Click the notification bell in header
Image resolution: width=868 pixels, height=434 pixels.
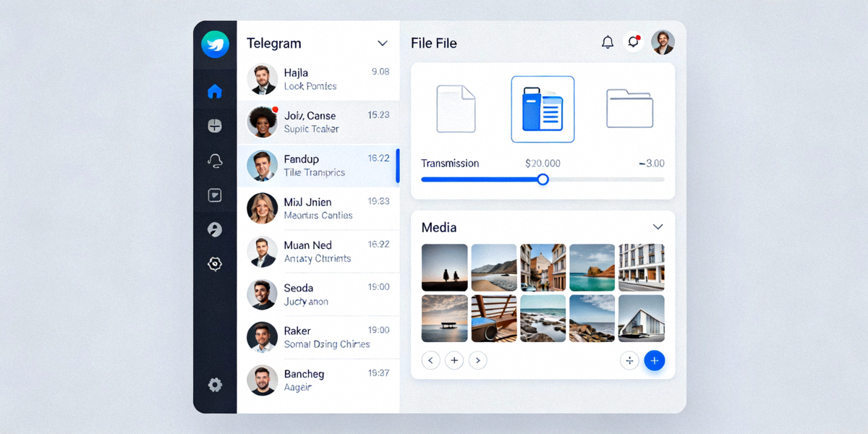pos(608,43)
